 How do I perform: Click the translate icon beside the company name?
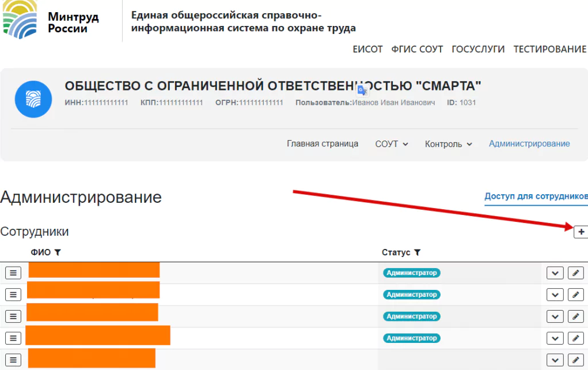point(362,90)
